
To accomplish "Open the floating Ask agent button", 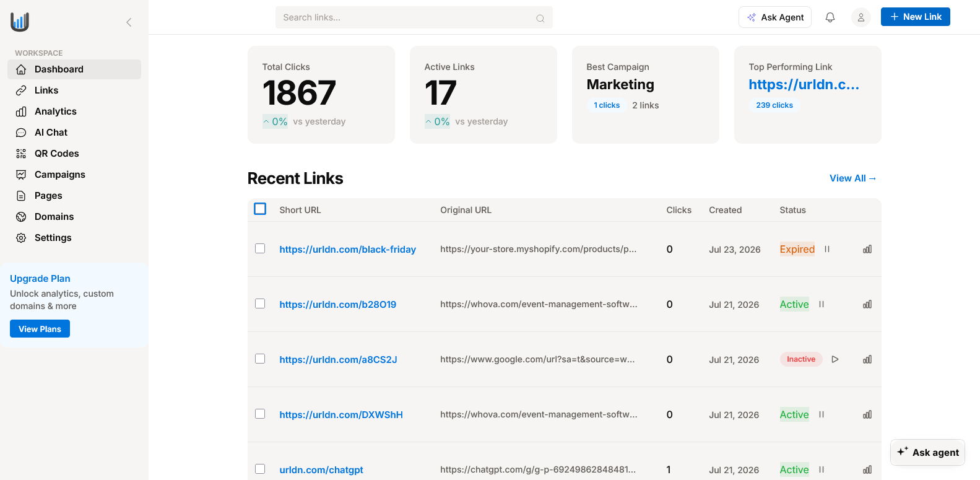I will pos(927,452).
